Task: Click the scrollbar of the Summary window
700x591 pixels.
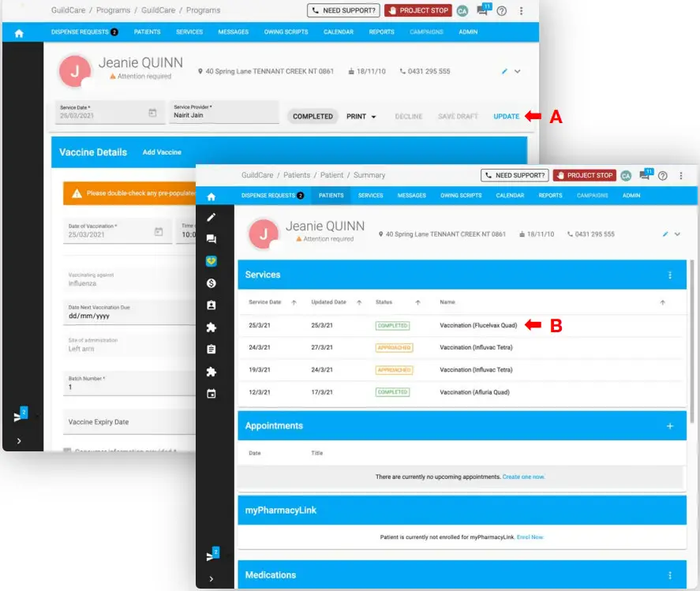Action: coord(692,342)
